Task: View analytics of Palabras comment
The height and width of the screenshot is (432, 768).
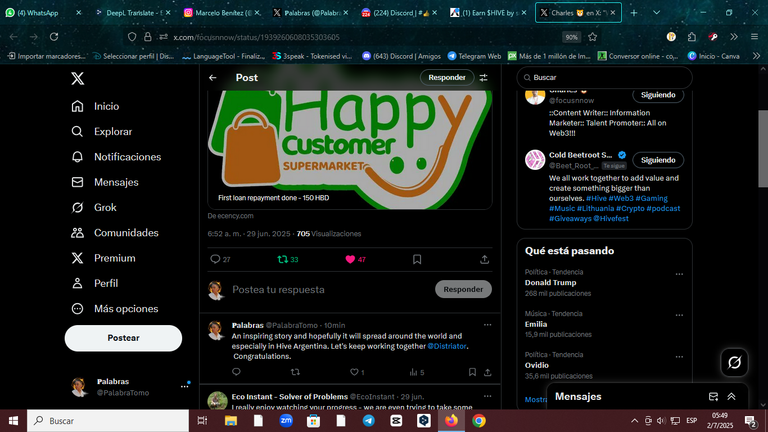Action: 417,372
